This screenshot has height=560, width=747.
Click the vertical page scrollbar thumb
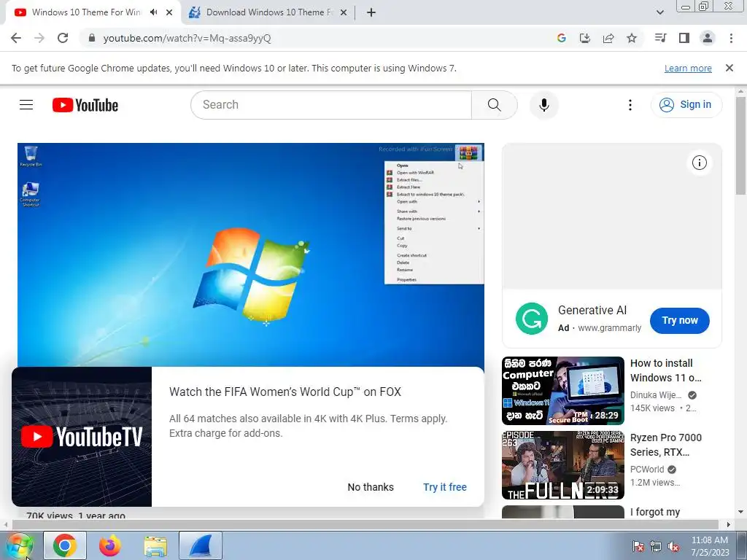click(x=740, y=146)
